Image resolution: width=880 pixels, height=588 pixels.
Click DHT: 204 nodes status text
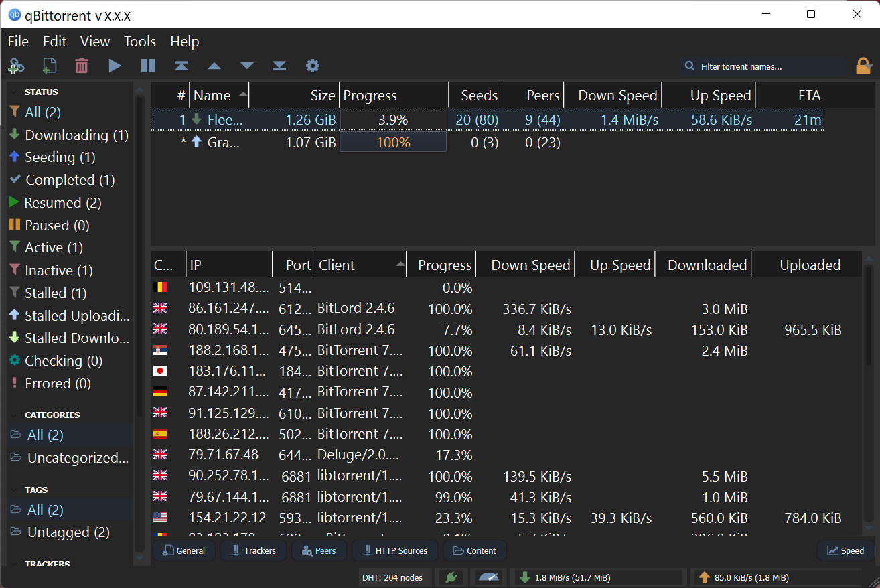coord(392,577)
